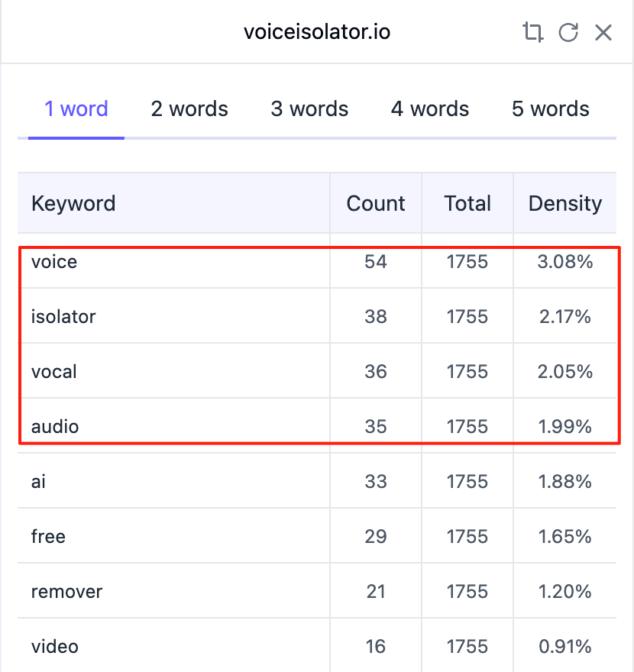This screenshot has height=672, width=634.
Task: Switch to the 4 words tab
Action: 430,109
